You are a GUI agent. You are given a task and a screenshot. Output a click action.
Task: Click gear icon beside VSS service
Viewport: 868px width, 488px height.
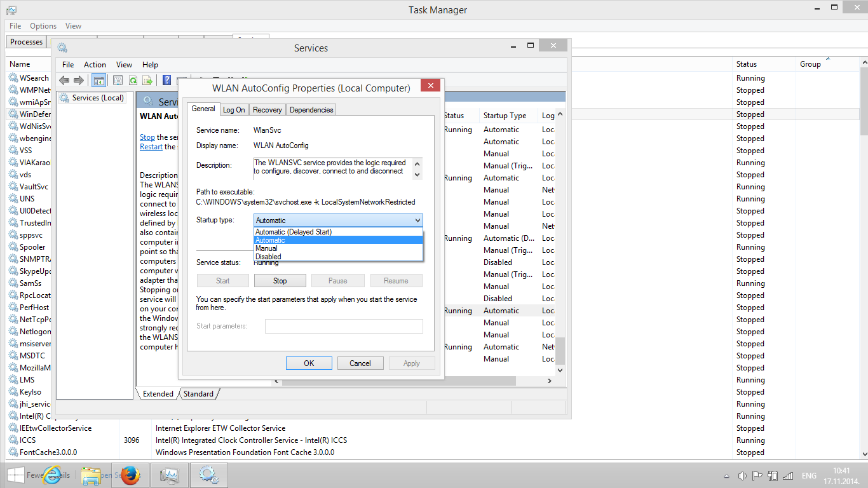click(13, 150)
